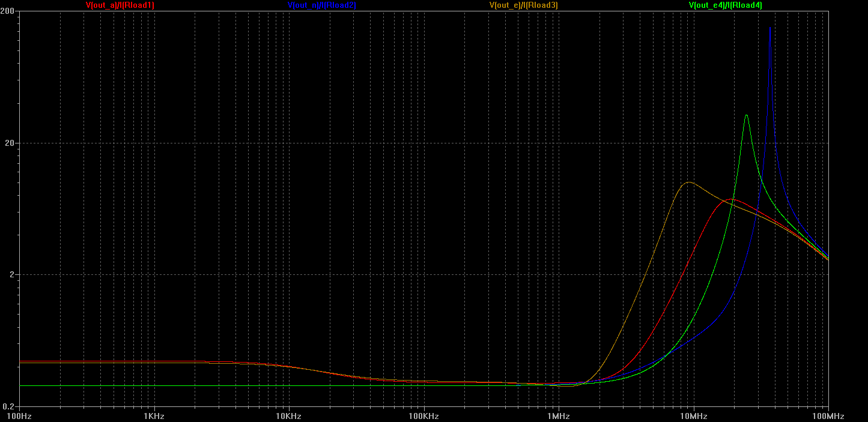Click the 1MHz frequency axis label

[559, 416]
